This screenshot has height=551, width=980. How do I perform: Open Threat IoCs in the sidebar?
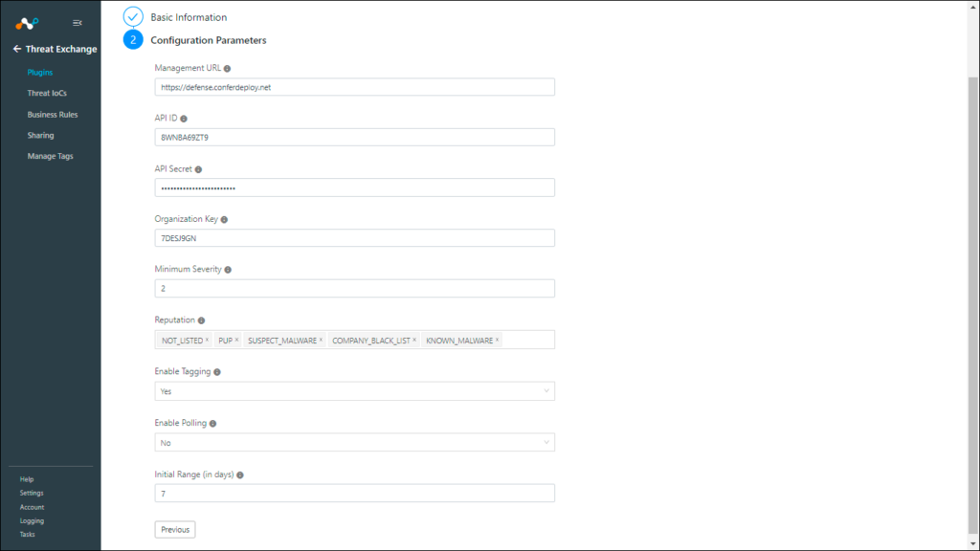tap(47, 93)
